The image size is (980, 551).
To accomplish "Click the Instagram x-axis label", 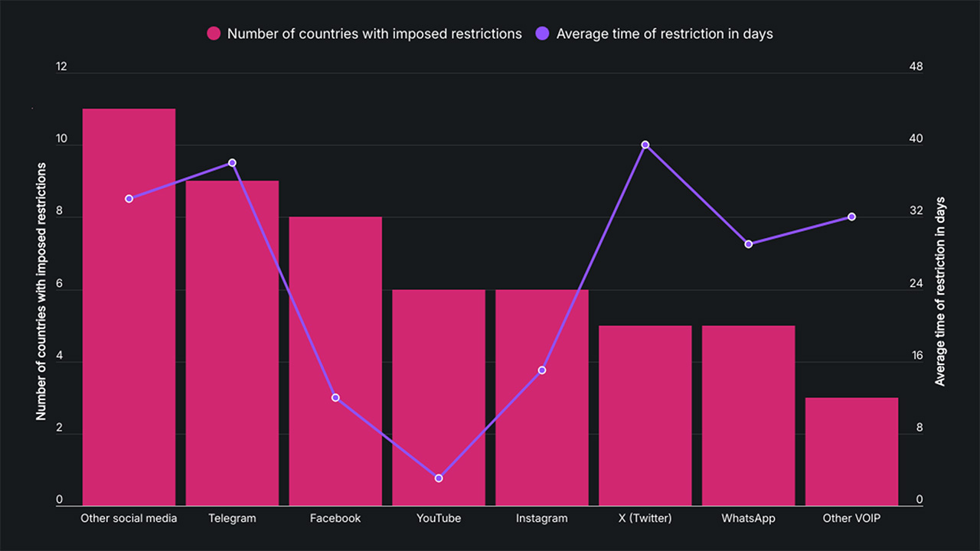I will pos(542,518).
